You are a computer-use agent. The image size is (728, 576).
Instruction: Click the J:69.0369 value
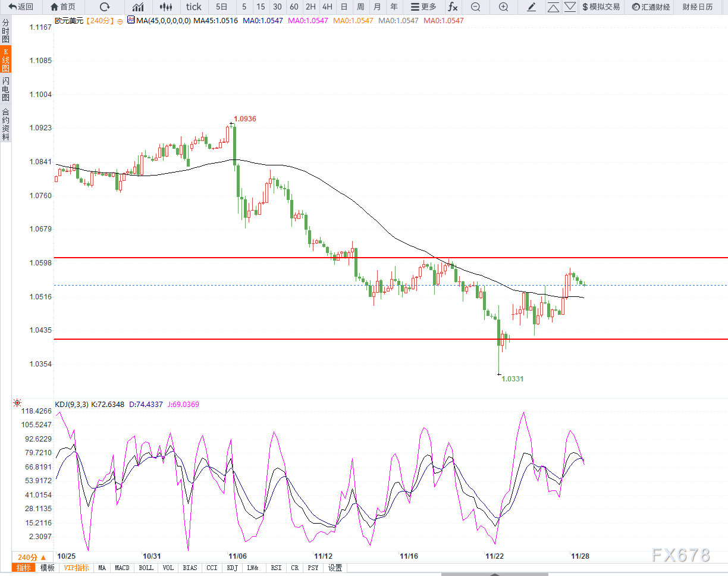pos(183,405)
